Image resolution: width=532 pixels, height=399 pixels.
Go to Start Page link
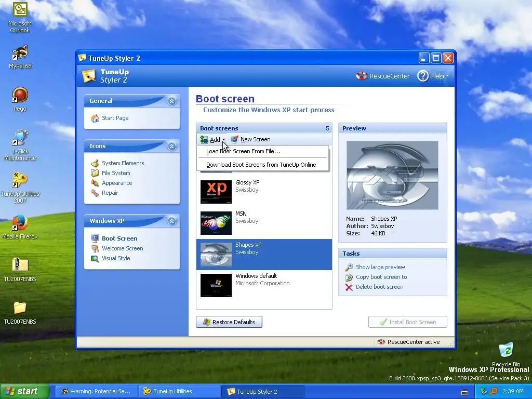point(115,118)
